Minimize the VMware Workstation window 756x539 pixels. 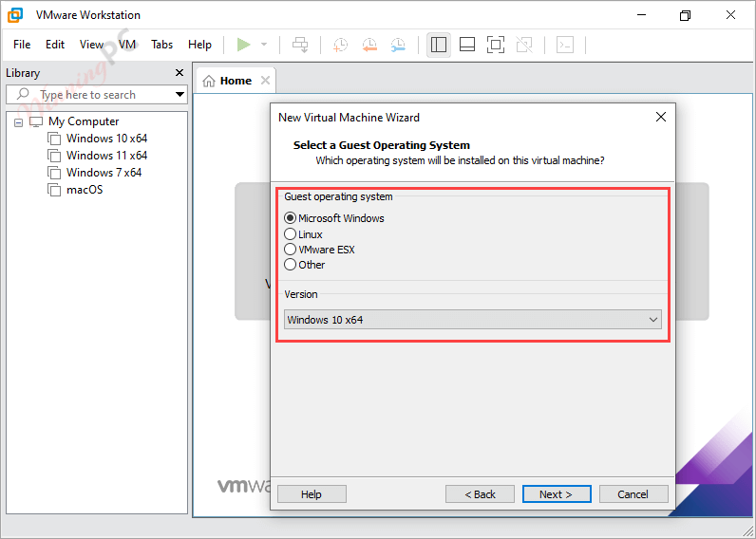click(641, 15)
